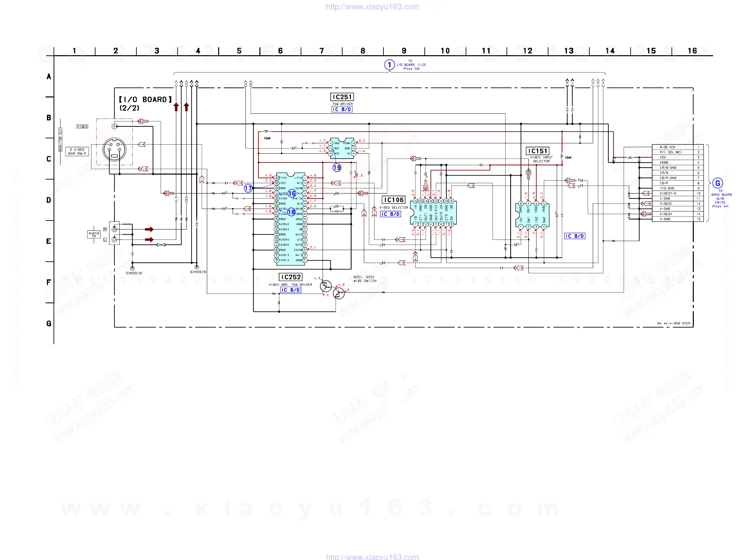The height and width of the screenshot is (560, 745).
Task: Click waveform marker circle 19
Action: click(x=337, y=168)
